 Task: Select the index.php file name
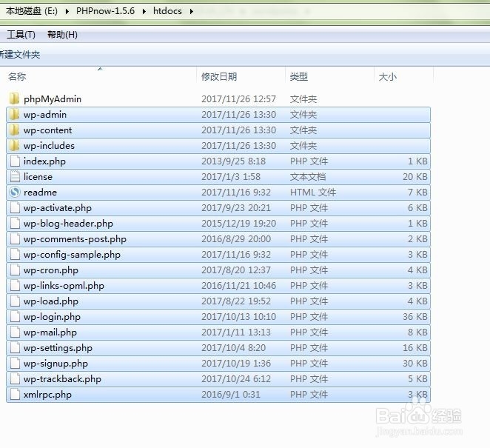tap(44, 161)
